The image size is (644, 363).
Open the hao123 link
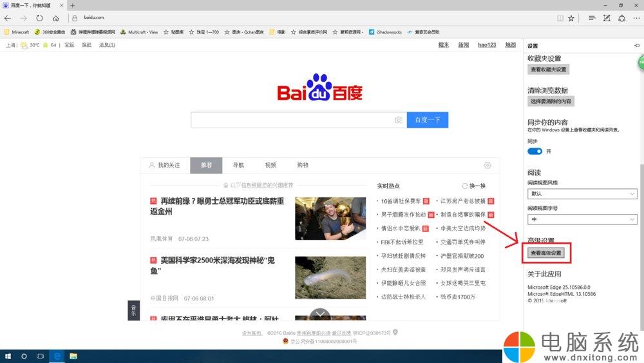click(487, 44)
